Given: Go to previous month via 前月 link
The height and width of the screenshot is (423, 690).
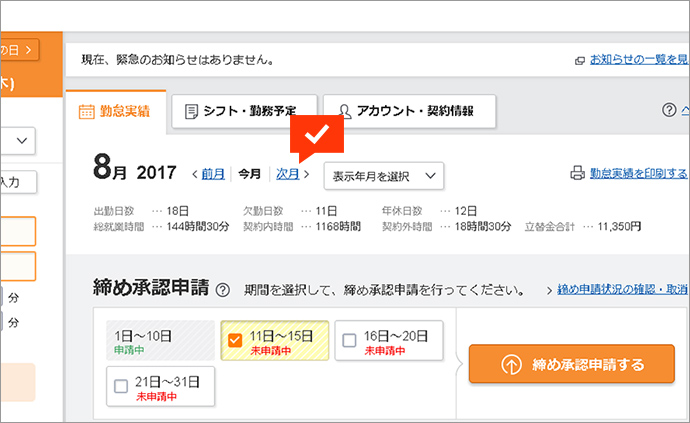Looking at the screenshot, I should click(x=212, y=174).
